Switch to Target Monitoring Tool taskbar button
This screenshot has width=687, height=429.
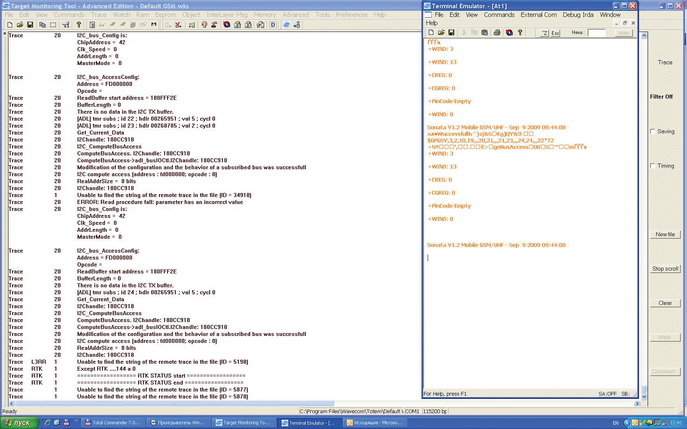coord(245,423)
